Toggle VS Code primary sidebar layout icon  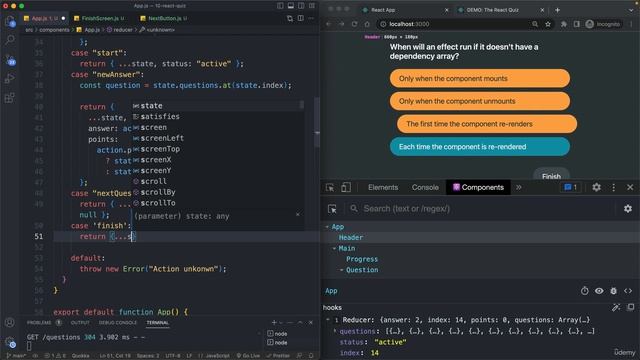(280, 6)
